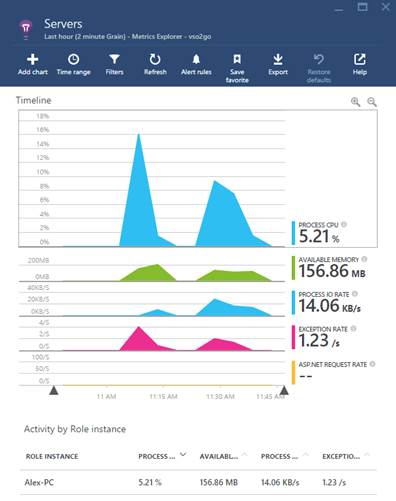Screen dimensions: 396x501
Task: Select the left timeline range marker
Action: point(54,390)
